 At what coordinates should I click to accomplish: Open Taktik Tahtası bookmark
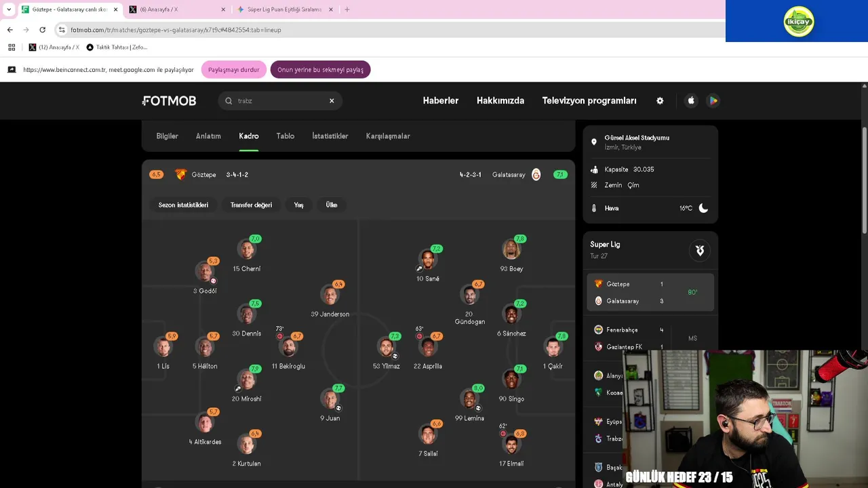tap(117, 47)
